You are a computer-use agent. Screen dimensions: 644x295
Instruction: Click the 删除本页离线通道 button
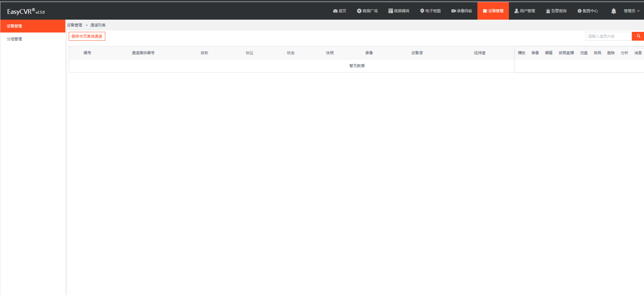(87, 36)
